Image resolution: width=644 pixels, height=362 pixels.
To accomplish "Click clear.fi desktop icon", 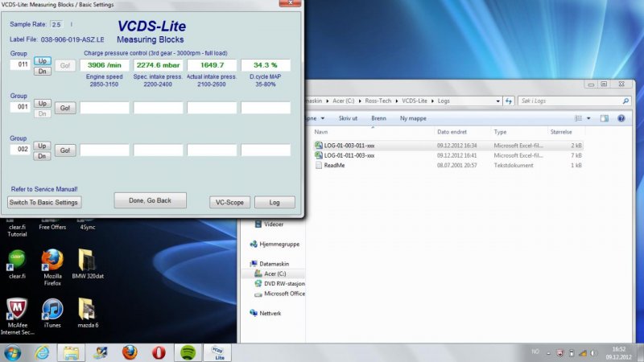I will (17, 264).
